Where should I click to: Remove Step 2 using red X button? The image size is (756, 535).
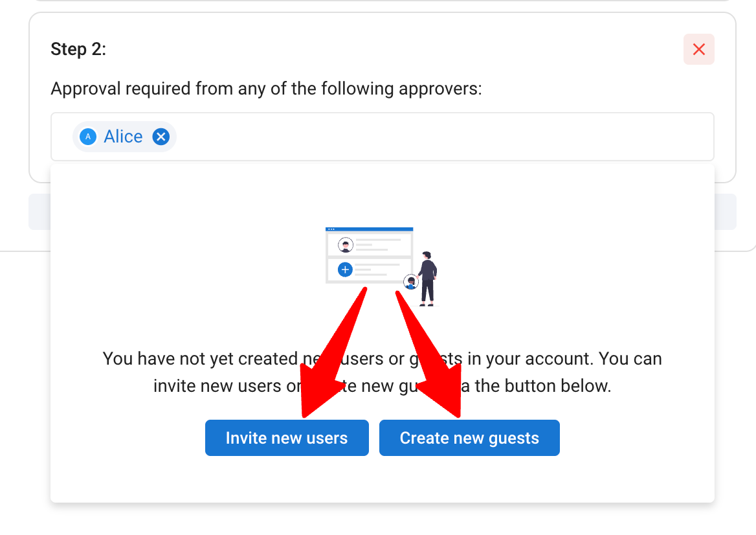(x=698, y=49)
